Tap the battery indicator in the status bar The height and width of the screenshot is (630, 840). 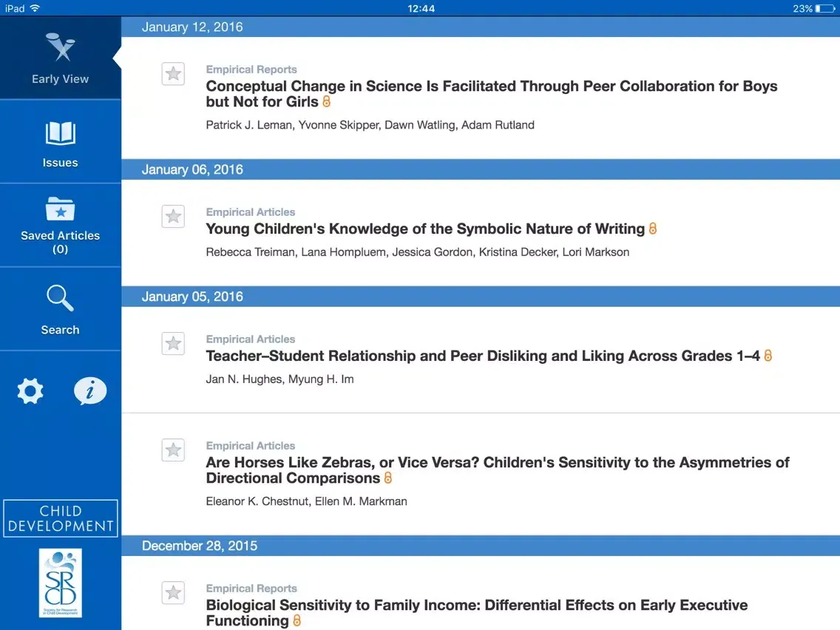tap(824, 9)
